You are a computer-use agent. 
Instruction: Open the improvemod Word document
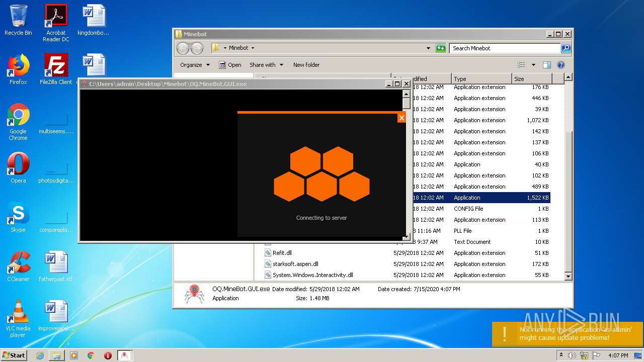[x=56, y=316]
